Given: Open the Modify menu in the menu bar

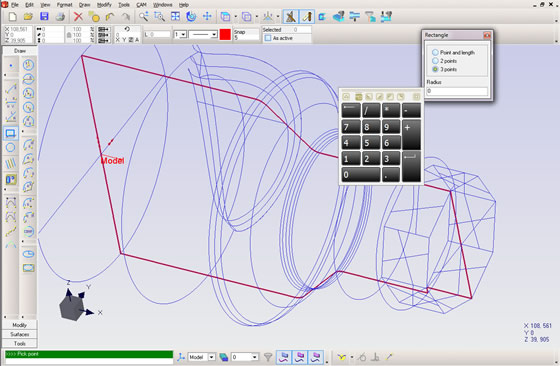Looking at the screenshot, I should pyautogui.click(x=104, y=5).
